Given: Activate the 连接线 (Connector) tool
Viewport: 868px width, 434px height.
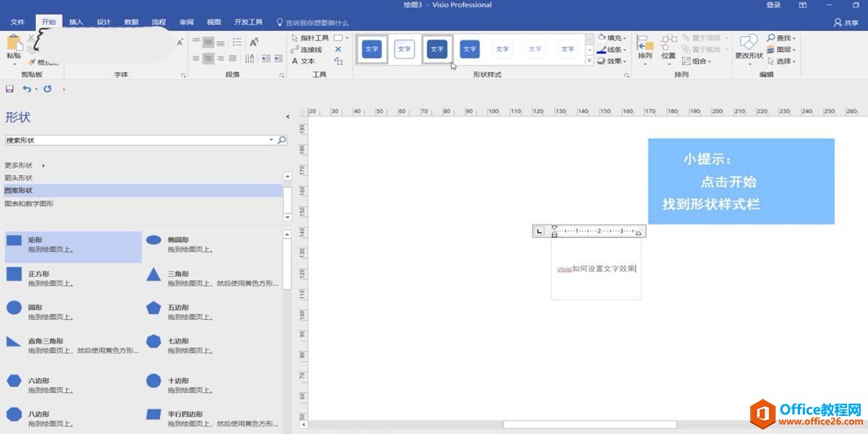Looking at the screenshot, I should (308, 49).
